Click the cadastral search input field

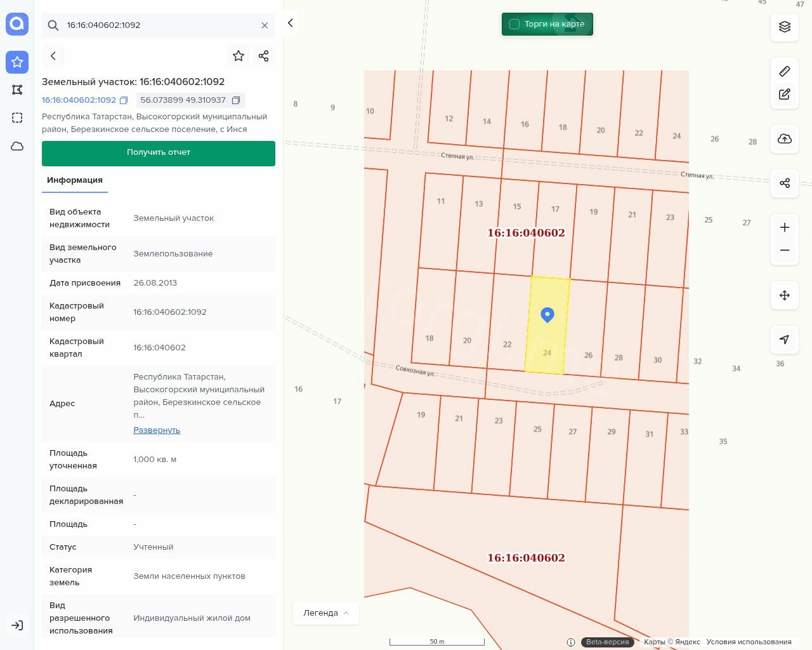pos(159,25)
